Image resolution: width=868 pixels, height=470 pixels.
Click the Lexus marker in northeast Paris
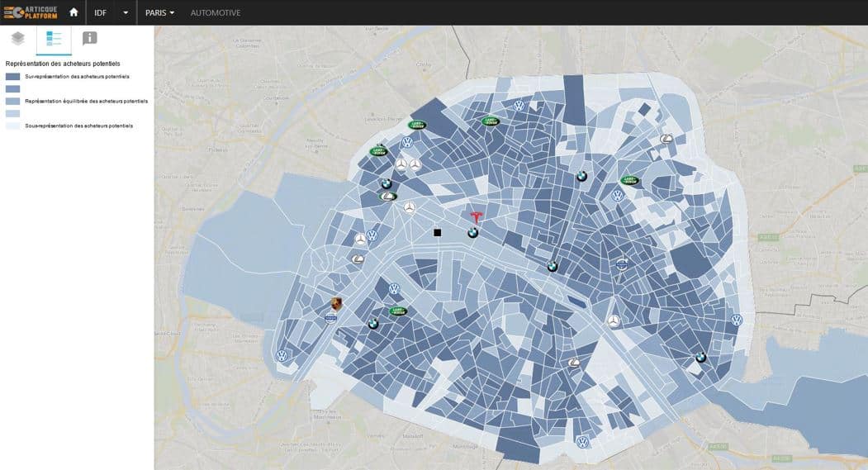(666, 139)
